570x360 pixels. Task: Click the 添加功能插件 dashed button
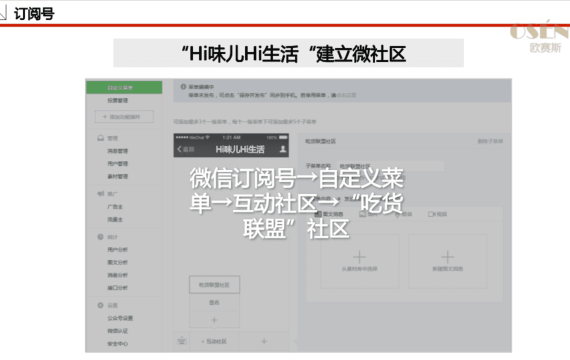[124, 117]
